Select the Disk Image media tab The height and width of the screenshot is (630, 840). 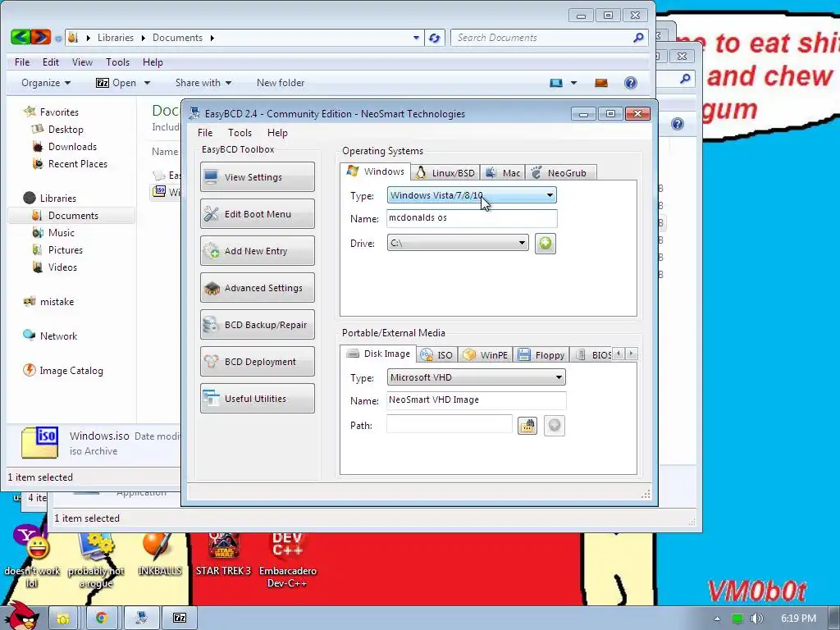377,354
